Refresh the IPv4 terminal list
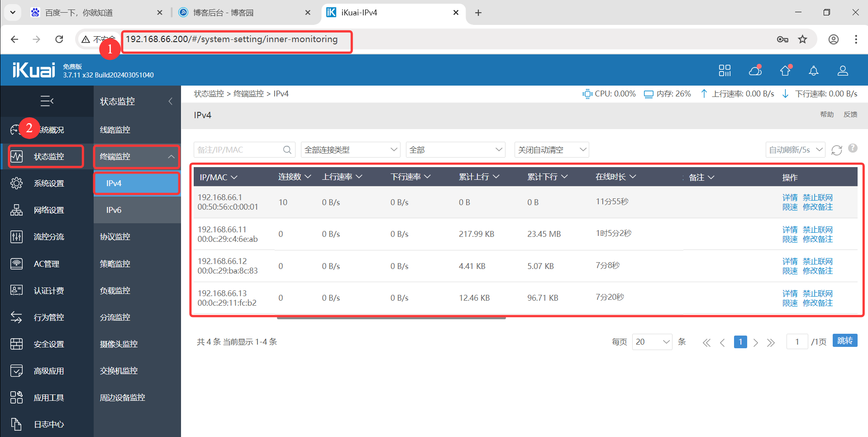The width and height of the screenshot is (868, 437). (837, 150)
